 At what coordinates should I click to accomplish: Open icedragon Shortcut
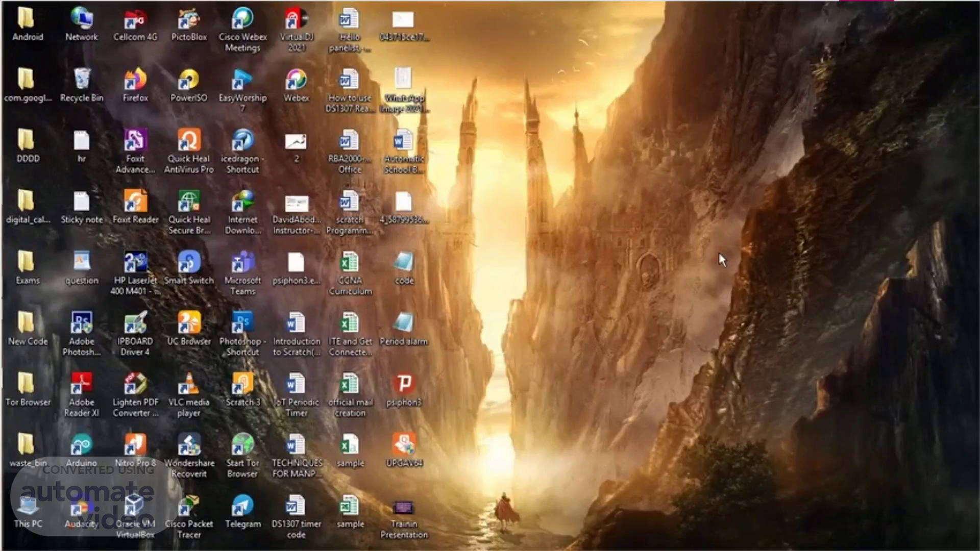coord(242,151)
